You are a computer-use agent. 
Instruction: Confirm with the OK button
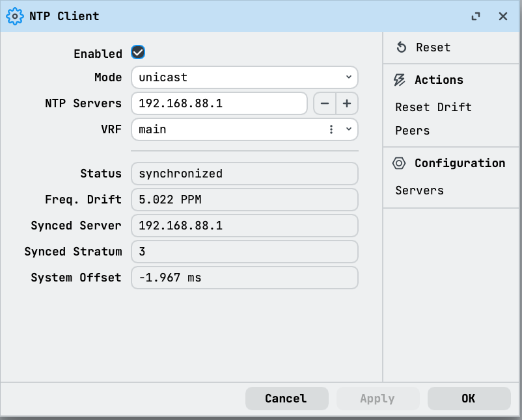point(469,399)
